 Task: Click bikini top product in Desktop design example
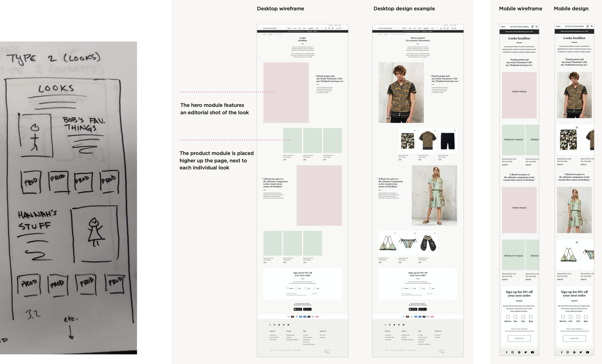click(x=388, y=243)
